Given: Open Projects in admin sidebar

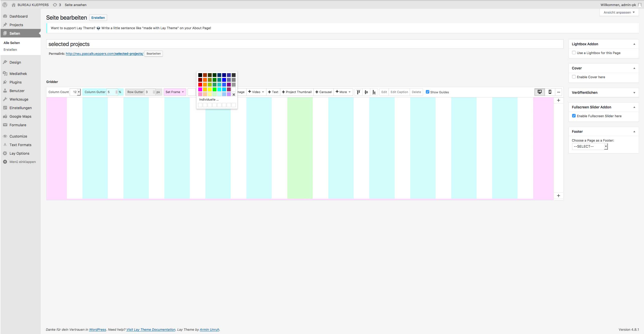Looking at the screenshot, I should [16, 25].
